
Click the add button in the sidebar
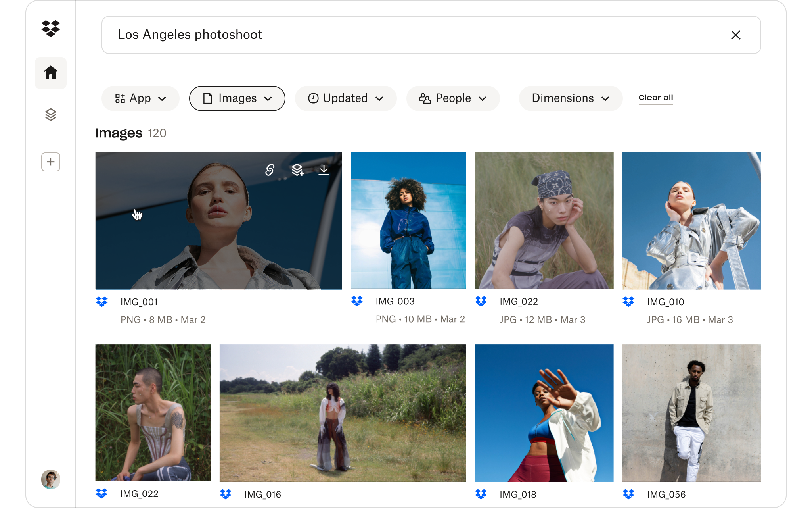click(51, 162)
